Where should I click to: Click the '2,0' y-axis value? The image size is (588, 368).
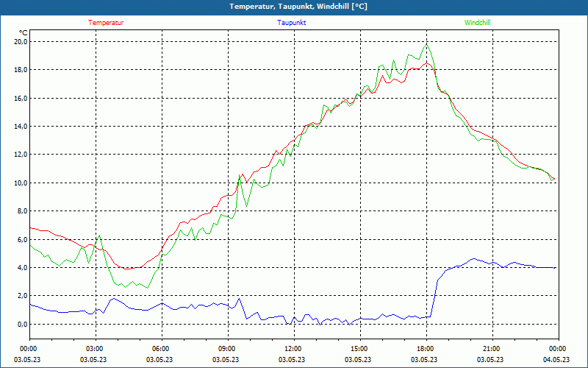tap(23, 297)
